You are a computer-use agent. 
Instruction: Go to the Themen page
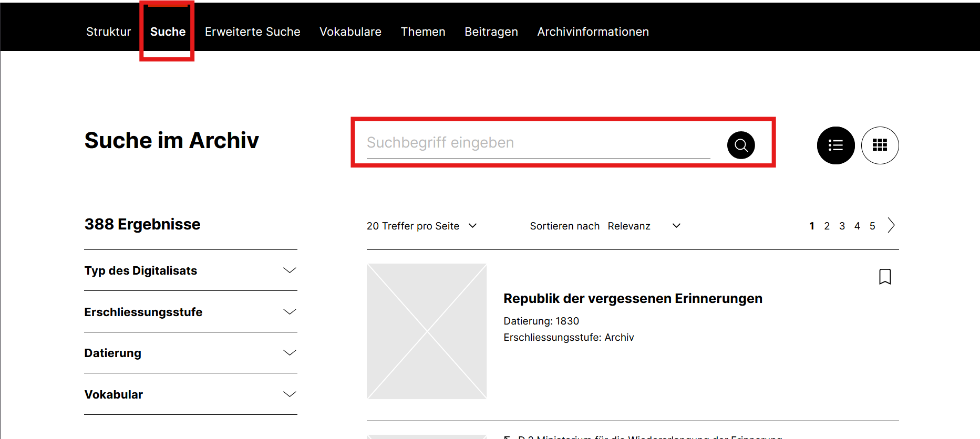click(423, 32)
